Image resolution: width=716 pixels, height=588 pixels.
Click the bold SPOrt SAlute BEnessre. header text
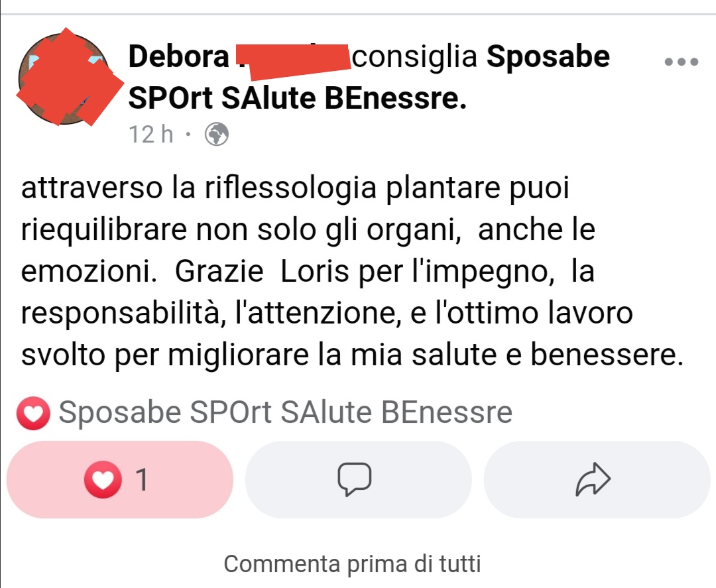(x=298, y=98)
